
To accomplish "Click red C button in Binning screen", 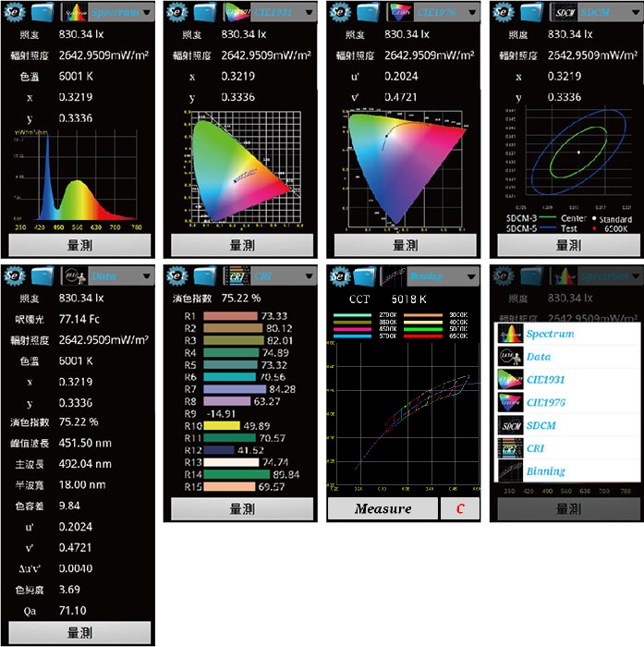I will pyautogui.click(x=460, y=508).
